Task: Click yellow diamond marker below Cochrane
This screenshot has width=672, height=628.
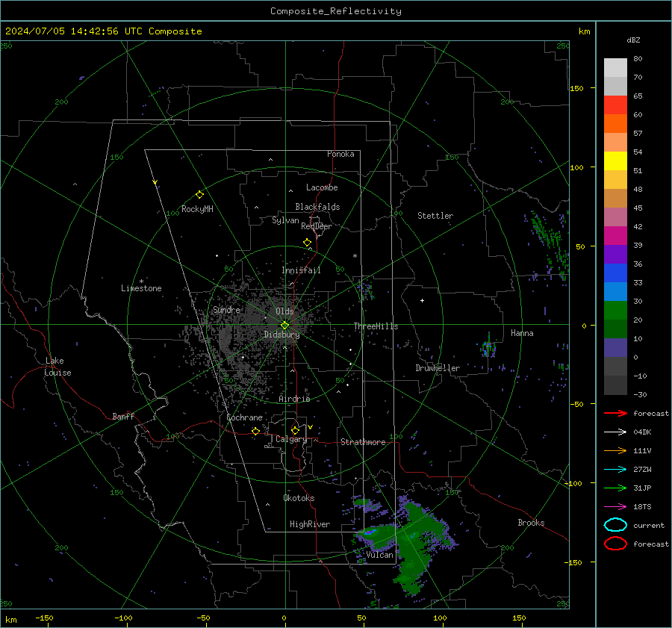Action: (x=255, y=431)
